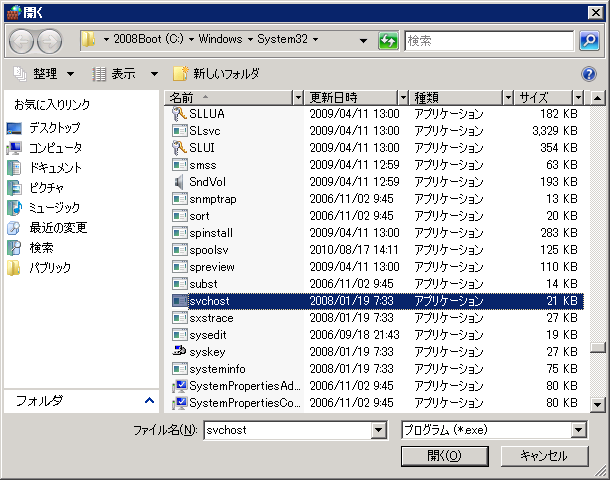Screen dimensions: 610x480
Task: Open デスクトップ in favorites links
Action: pyautogui.click(x=54, y=128)
